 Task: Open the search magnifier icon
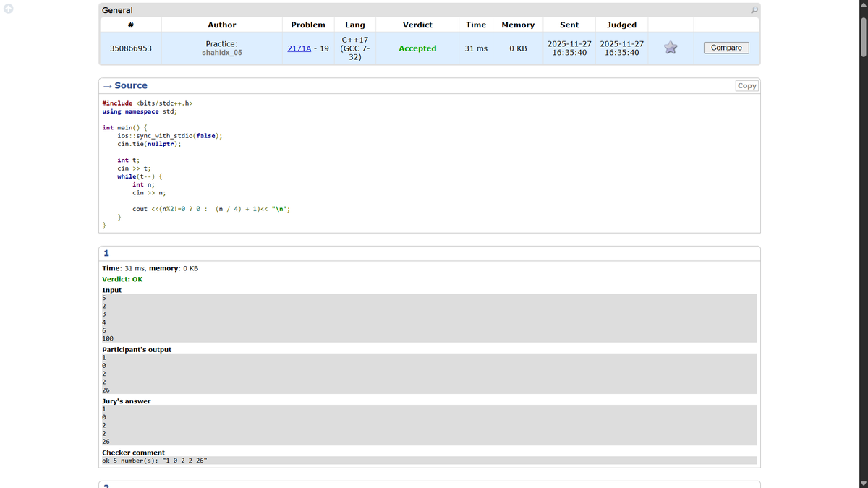[754, 12]
